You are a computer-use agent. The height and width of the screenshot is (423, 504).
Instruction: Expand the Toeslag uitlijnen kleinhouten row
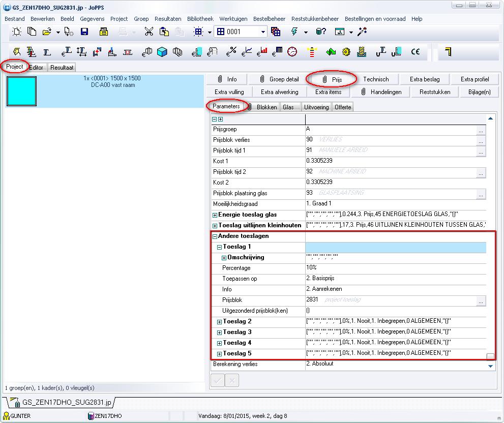pyautogui.click(x=215, y=226)
